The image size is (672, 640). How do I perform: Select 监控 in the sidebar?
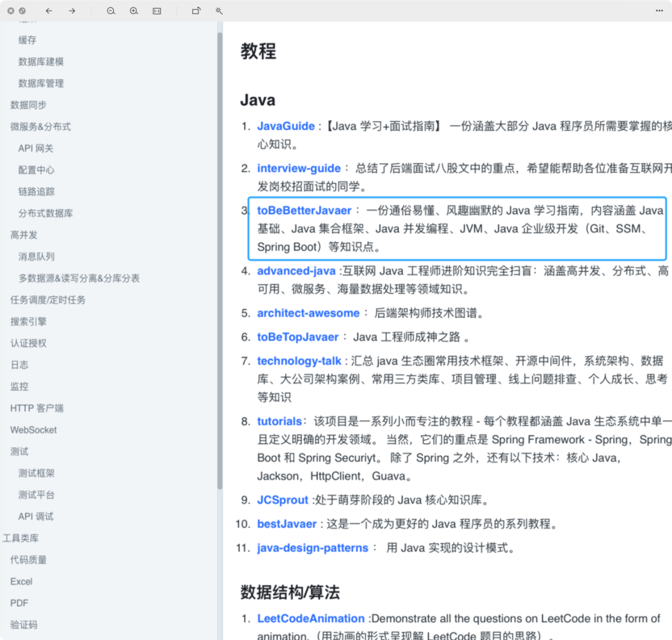19,386
